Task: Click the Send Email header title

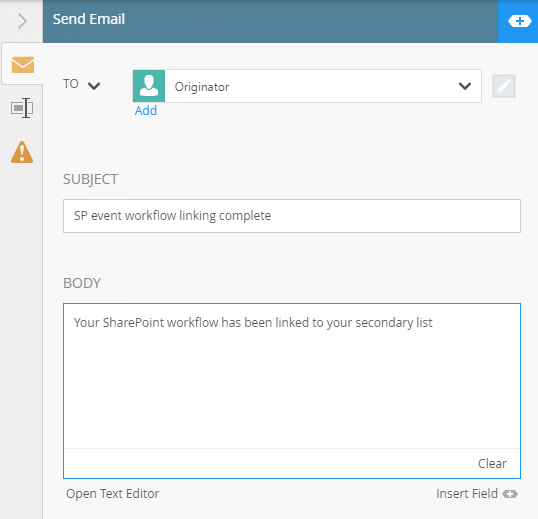Action: pos(89,19)
